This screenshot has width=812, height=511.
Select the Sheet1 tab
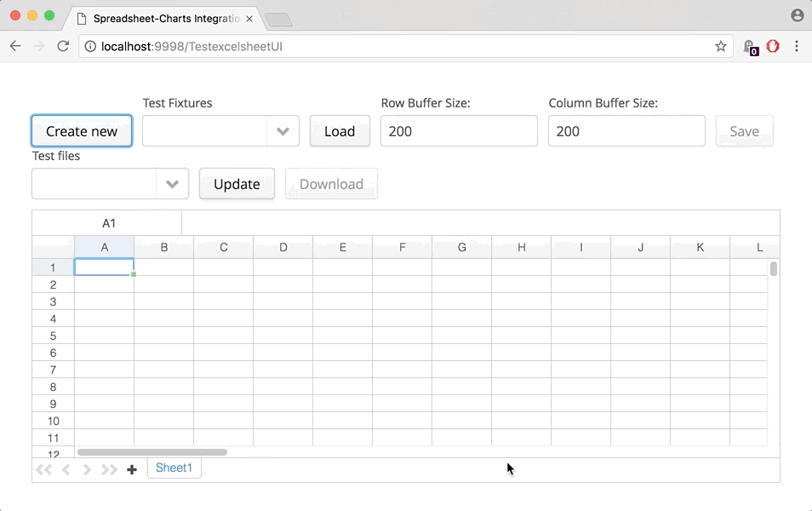(174, 468)
